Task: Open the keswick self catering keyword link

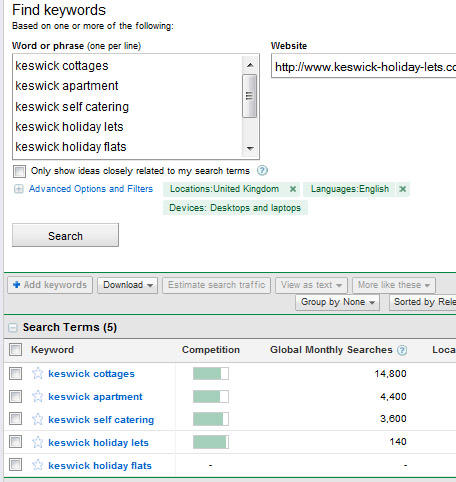Action: 101,420
